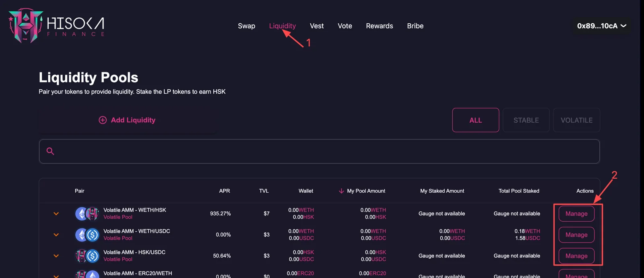
Task: Click Volatile AMM - WETH/USDC pool name
Action: click(x=137, y=231)
